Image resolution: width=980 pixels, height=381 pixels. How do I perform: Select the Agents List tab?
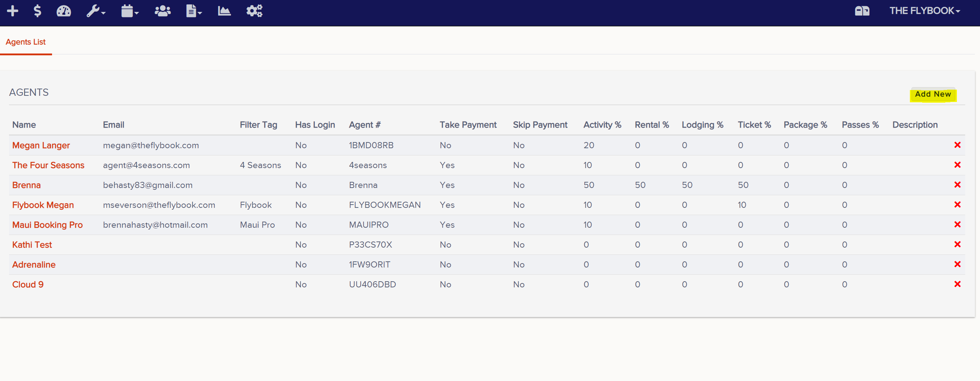point(26,42)
